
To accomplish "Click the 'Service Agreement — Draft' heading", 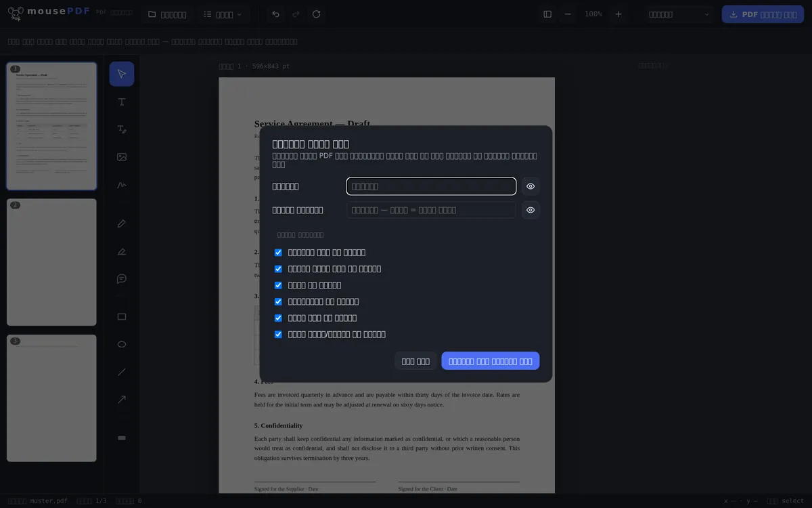I will [x=312, y=123].
